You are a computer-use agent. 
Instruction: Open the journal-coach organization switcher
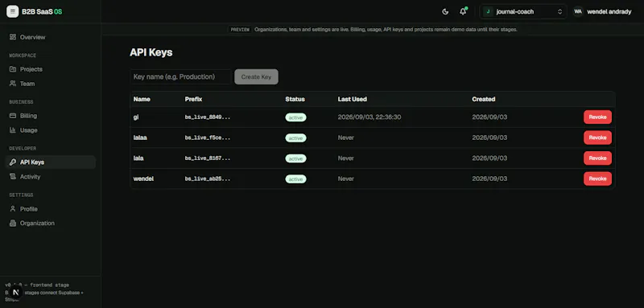(522, 11)
